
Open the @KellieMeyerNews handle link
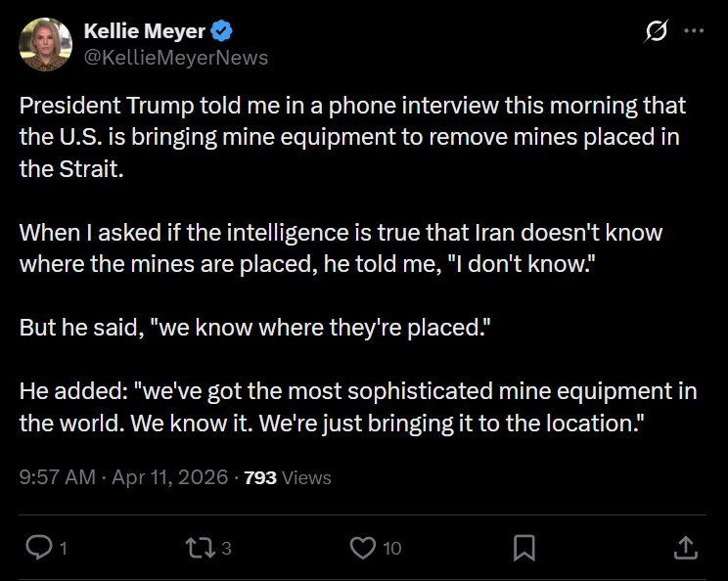[x=176, y=58]
